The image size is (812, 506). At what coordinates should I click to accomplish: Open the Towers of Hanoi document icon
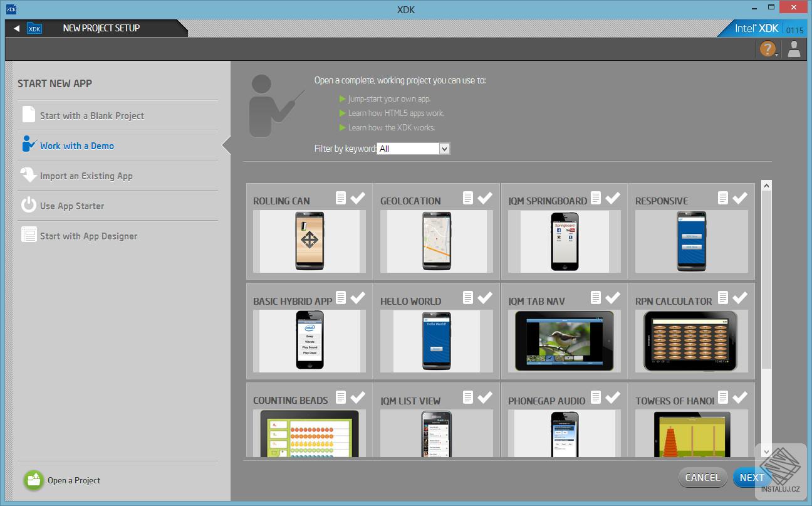coord(723,397)
